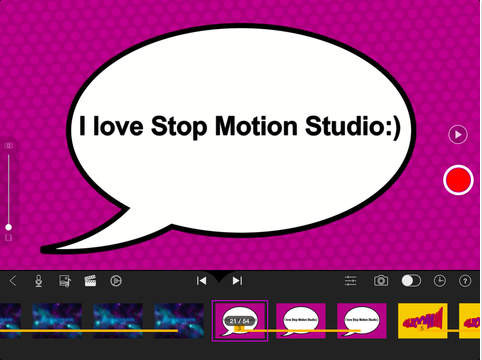
Task: Jump to last frame button
Action: coord(237,281)
